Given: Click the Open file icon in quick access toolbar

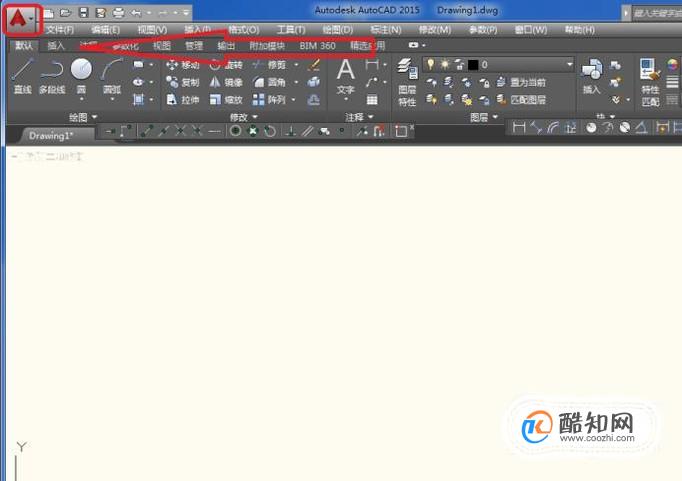Looking at the screenshot, I should 66,13.
